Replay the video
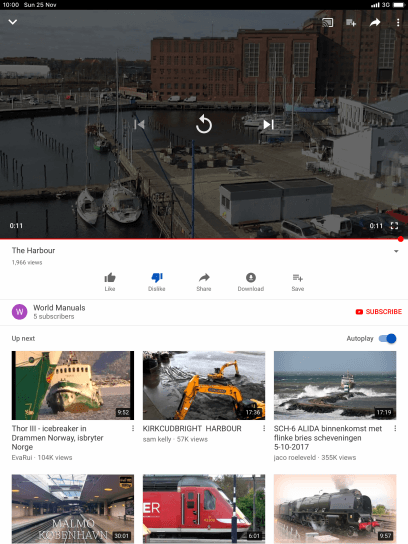 tap(204, 125)
